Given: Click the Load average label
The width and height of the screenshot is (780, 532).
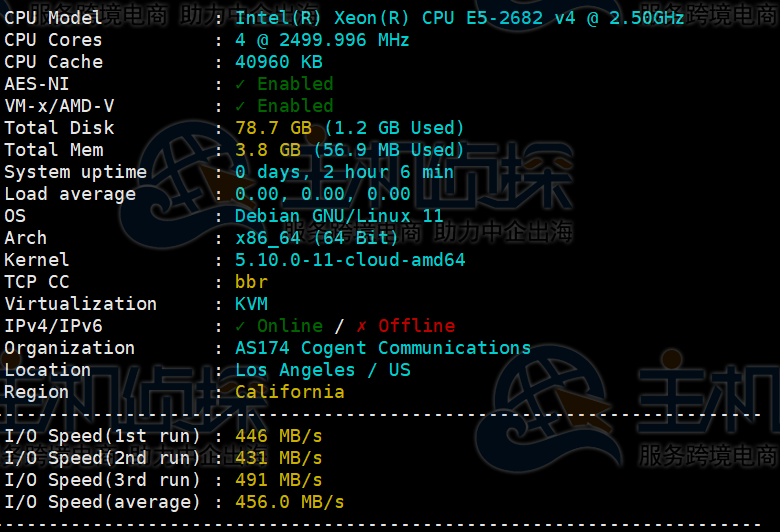Looking at the screenshot, I should 70,194.
